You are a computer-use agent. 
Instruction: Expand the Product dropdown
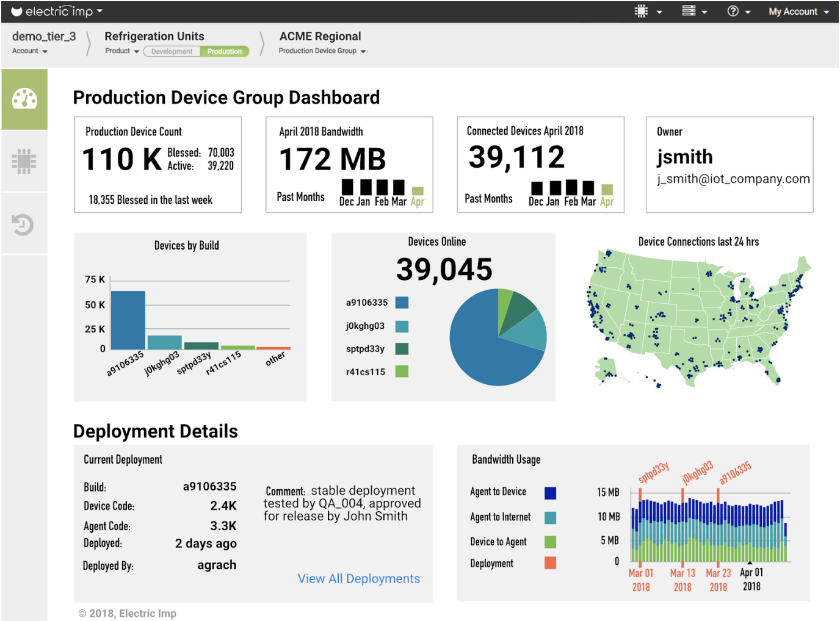point(122,51)
